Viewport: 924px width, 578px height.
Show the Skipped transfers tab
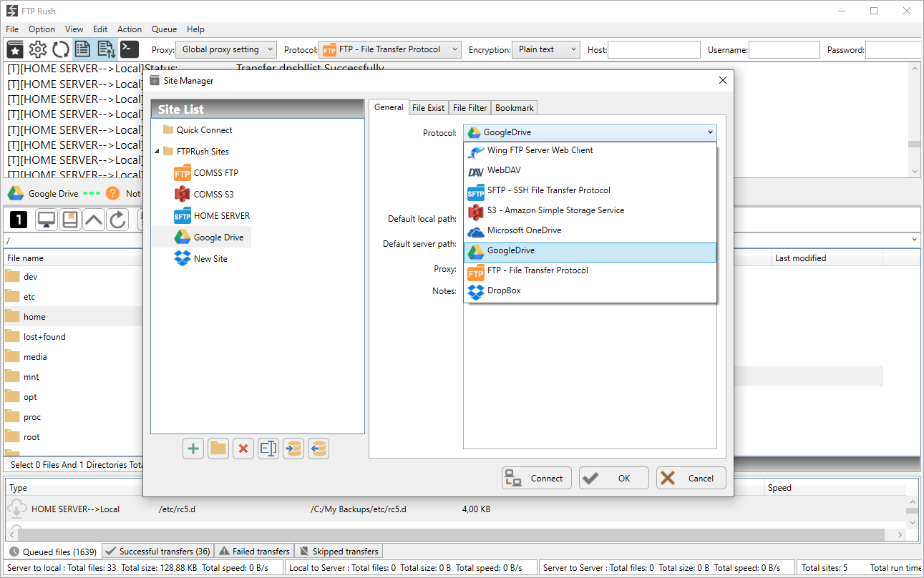coord(339,552)
